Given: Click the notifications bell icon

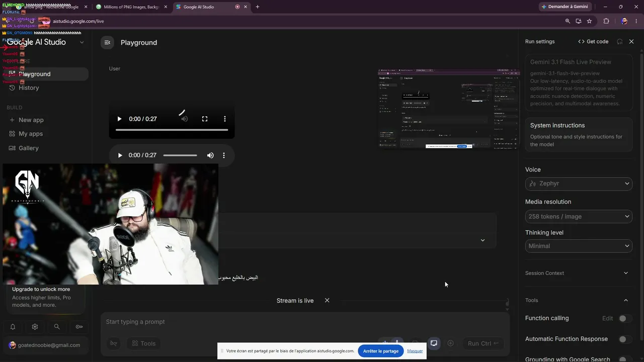Looking at the screenshot, I should point(13,327).
